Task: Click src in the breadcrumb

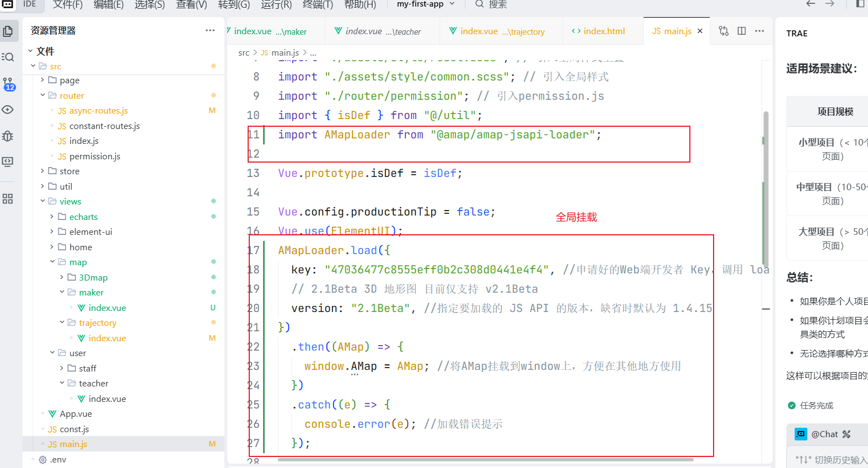Action: click(x=244, y=53)
